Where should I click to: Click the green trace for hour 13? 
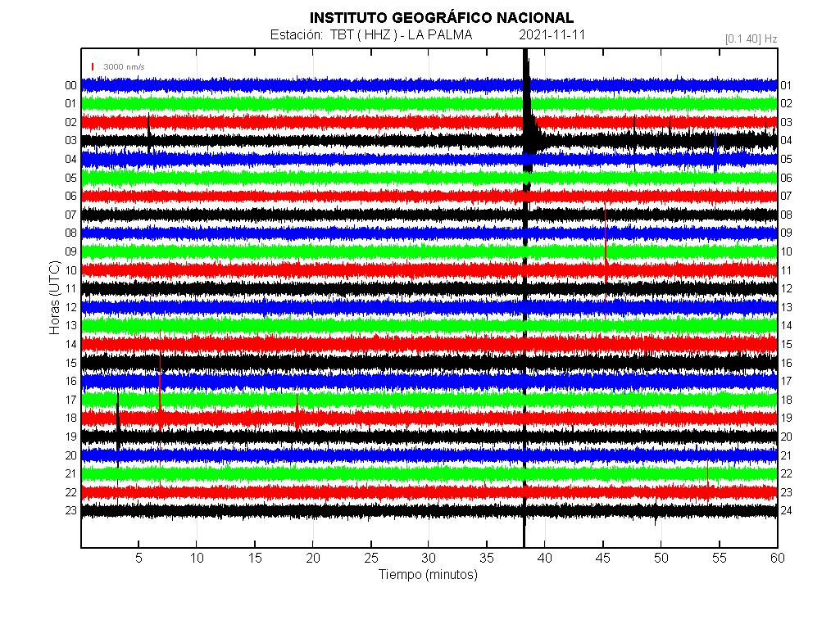(x=328, y=325)
